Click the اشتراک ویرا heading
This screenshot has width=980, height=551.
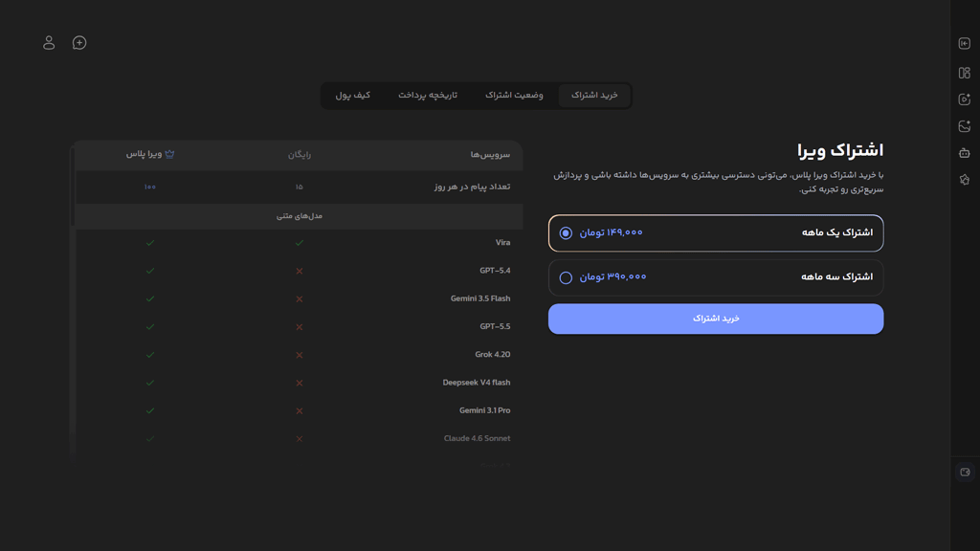(x=840, y=150)
